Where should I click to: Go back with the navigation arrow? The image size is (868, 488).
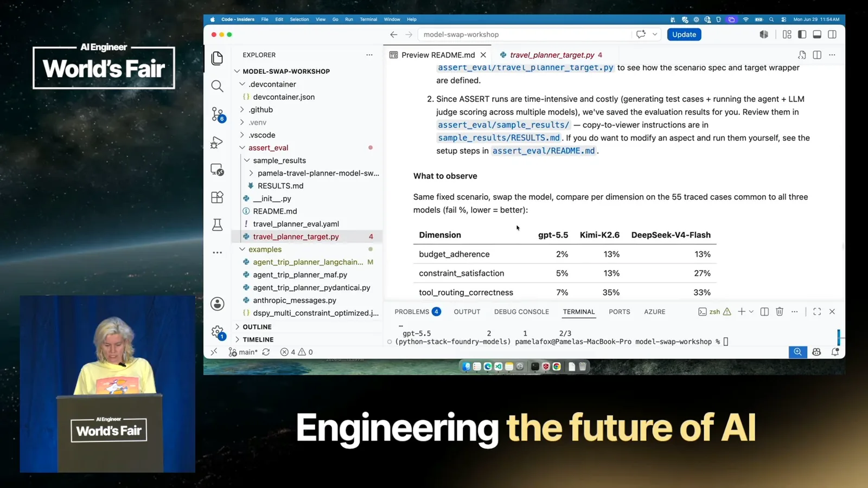tap(394, 34)
